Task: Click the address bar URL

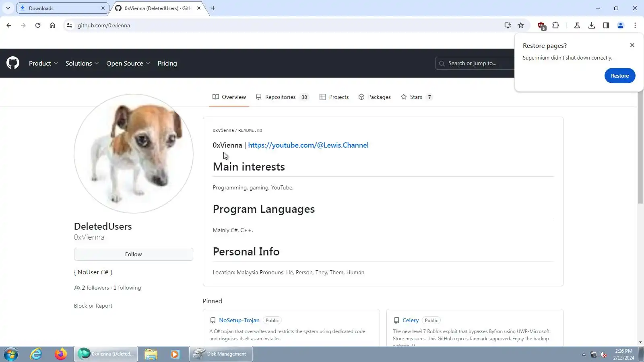Action: (104, 25)
